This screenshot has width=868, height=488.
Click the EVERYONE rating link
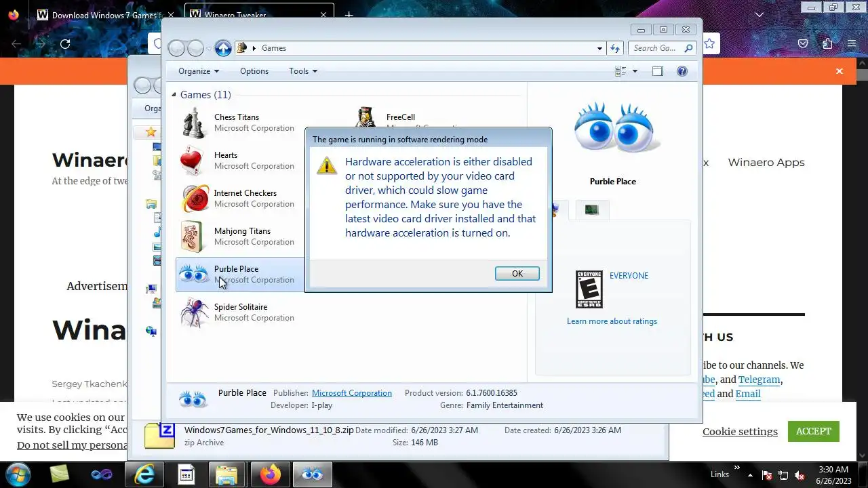click(629, 275)
